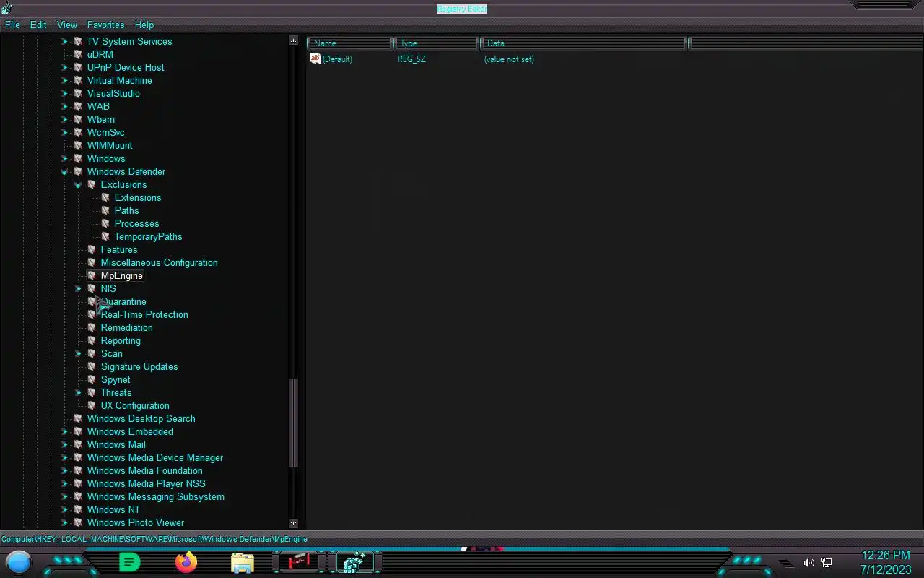Click the TemporaryPaths key folder icon
924x578 pixels.
(105, 236)
